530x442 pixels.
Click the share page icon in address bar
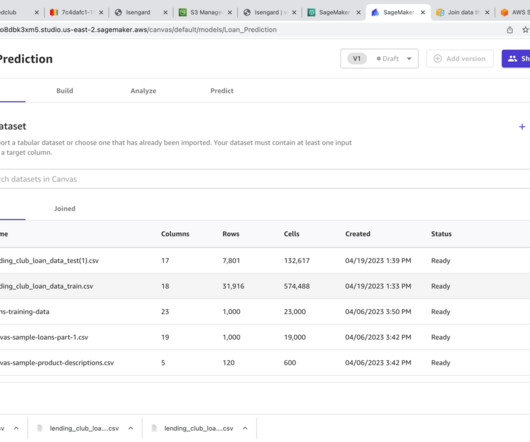[x=510, y=30]
